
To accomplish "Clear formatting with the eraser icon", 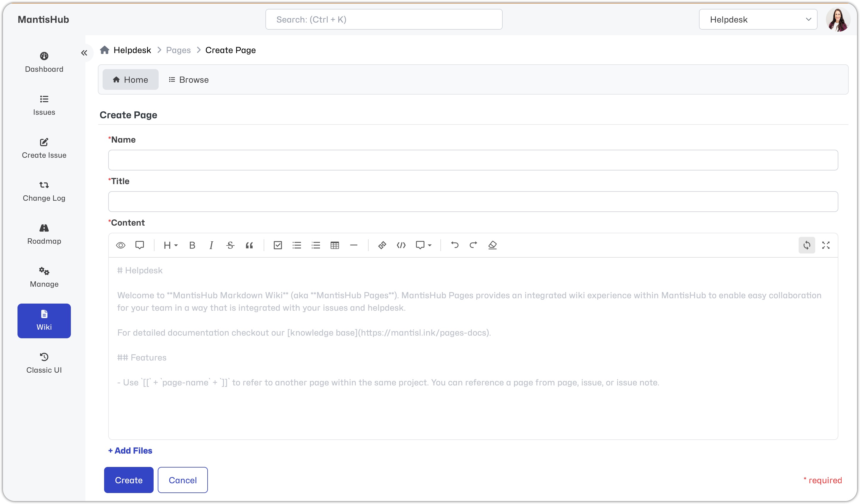I will [493, 245].
